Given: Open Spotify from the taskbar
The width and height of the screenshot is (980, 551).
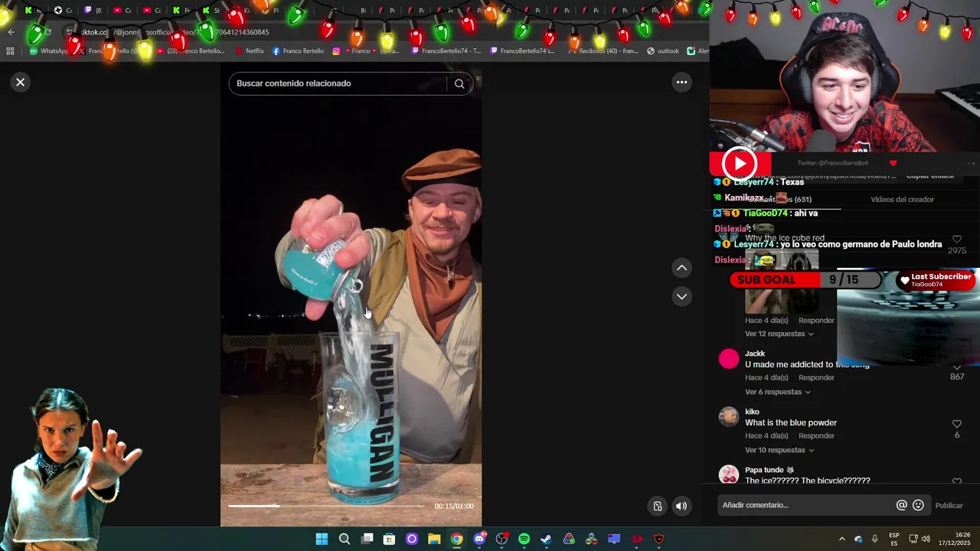Looking at the screenshot, I should (x=524, y=539).
